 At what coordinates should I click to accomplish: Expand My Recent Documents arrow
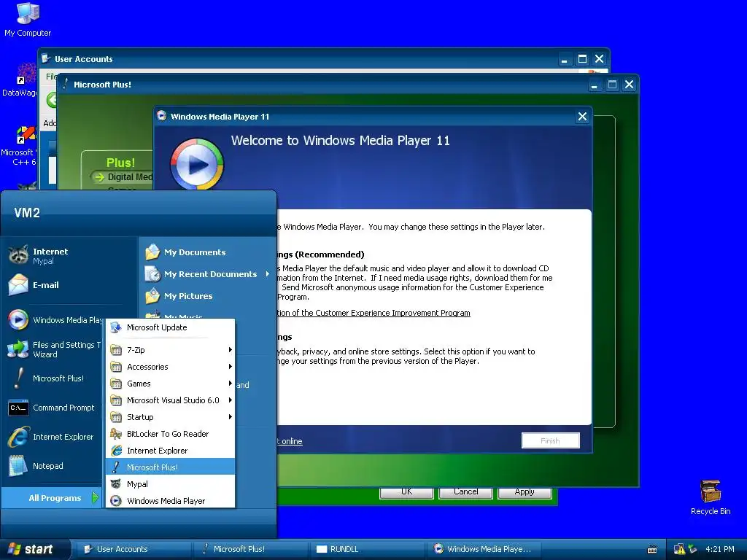267,274
